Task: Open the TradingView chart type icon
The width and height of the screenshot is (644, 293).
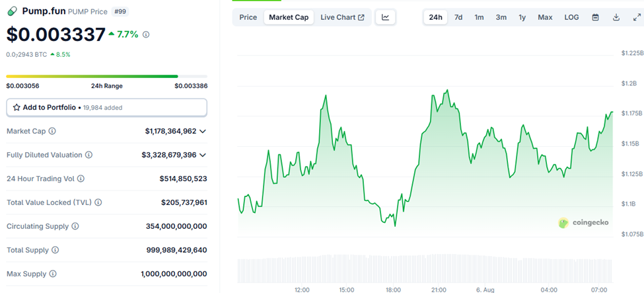Action: click(x=386, y=17)
